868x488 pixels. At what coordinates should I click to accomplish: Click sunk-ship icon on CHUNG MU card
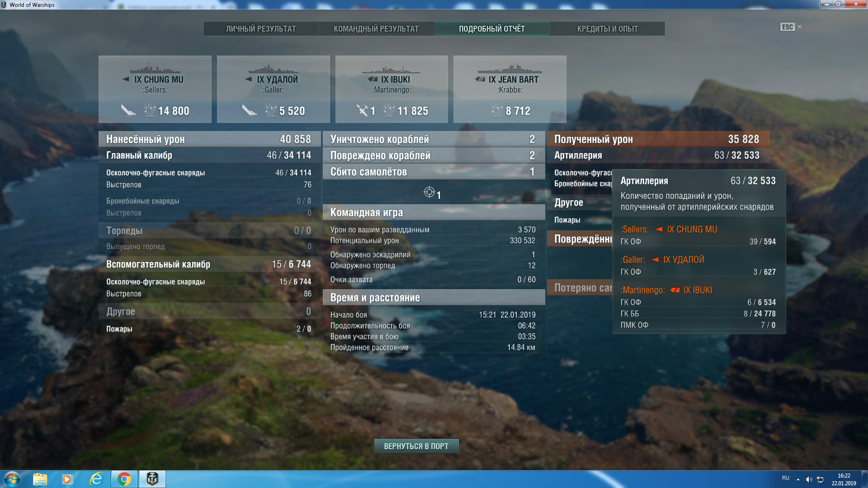(128, 110)
